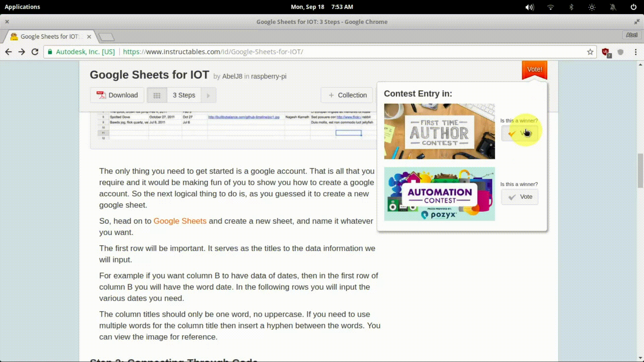Image resolution: width=644 pixels, height=362 pixels.
Task: Reload the Instructables page
Action: point(35,52)
